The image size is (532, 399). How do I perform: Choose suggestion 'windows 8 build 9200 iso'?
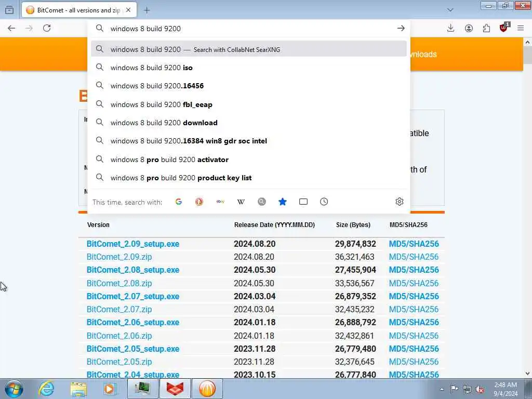click(249, 68)
